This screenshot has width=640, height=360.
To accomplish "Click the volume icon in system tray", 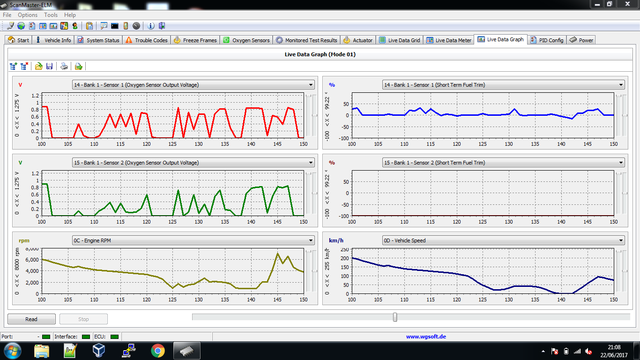I will tap(588, 351).
